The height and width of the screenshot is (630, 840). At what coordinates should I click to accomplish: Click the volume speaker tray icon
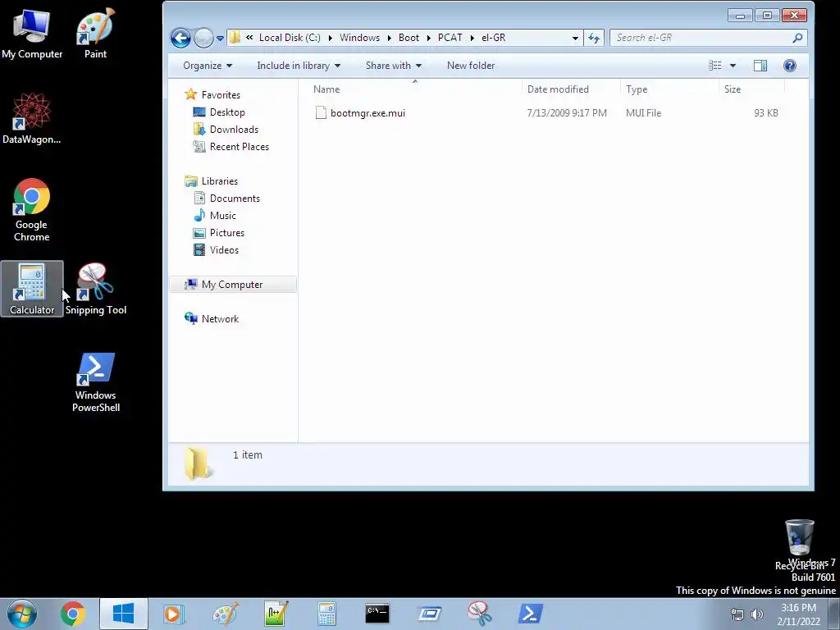(x=756, y=614)
